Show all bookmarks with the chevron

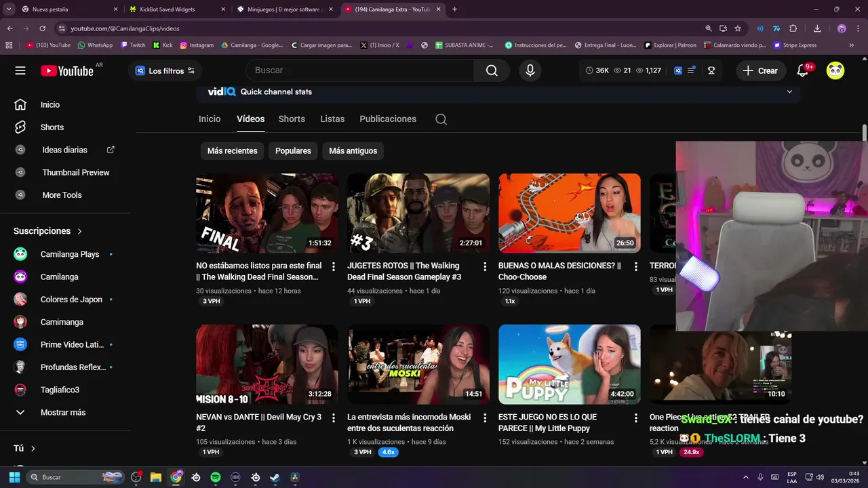coord(851,45)
